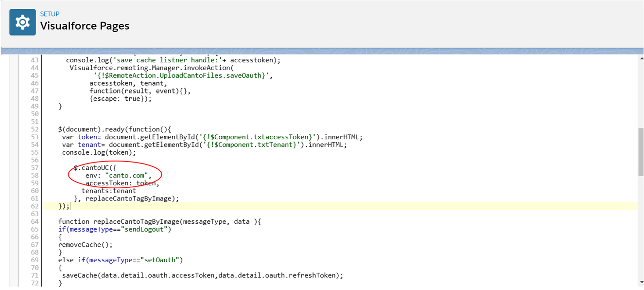Click the $(document).ready(function(){ line
Viewport: 644px width, 290px height.
pyautogui.click(x=115, y=129)
